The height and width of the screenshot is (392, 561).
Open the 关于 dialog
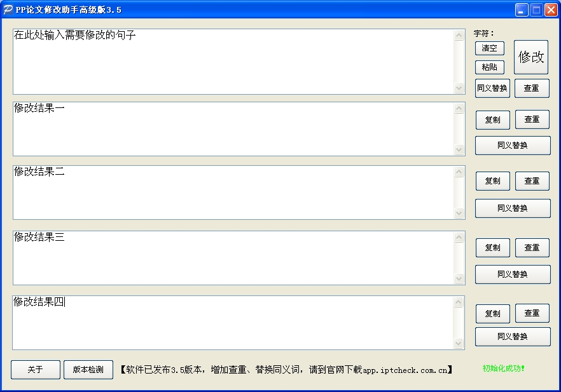pyautogui.click(x=36, y=370)
